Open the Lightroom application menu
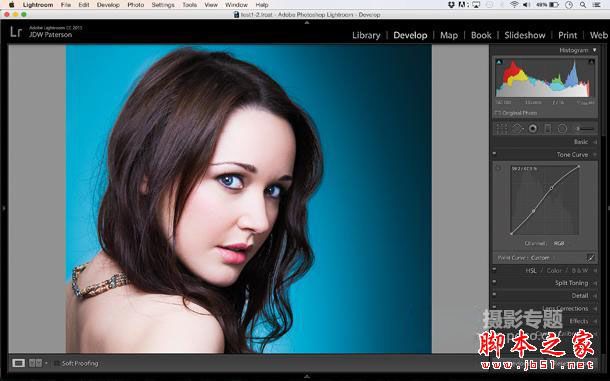610x381 pixels. [x=38, y=5]
